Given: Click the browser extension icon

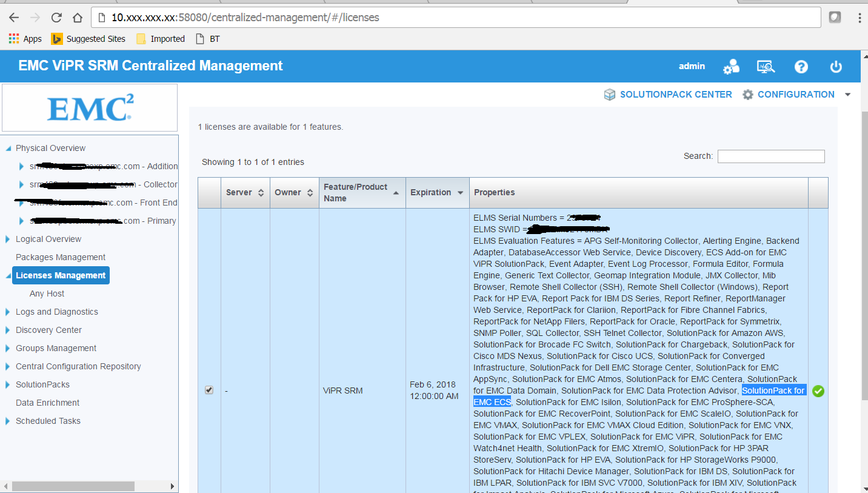Looking at the screenshot, I should [835, 18].
